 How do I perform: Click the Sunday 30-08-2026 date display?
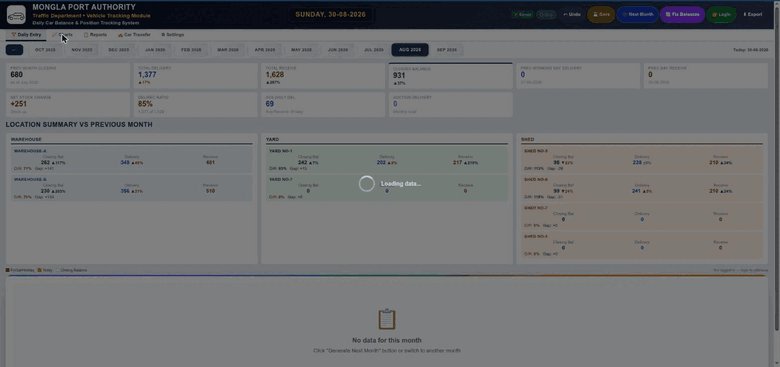[330, 14]
